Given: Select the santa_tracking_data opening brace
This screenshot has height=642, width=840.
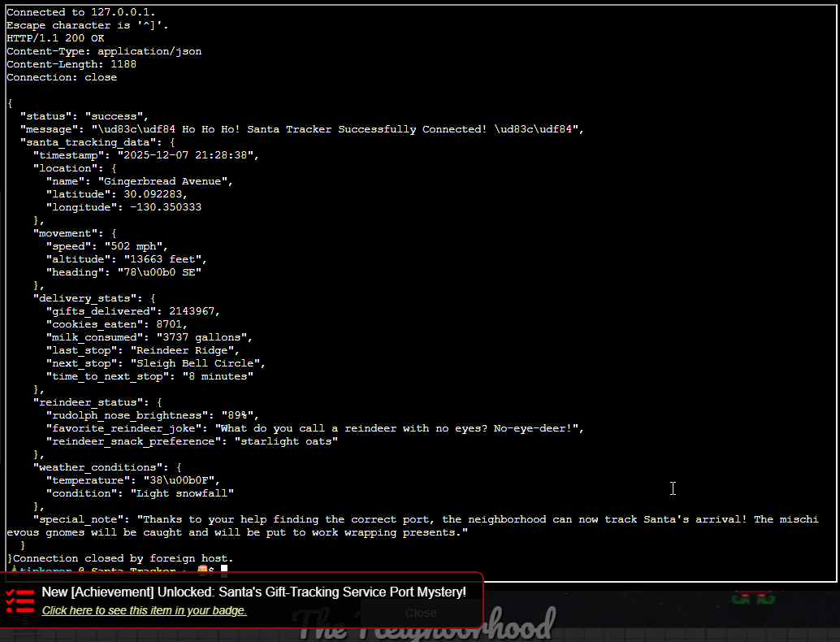Looking at the screenshot, I should point(173,141).
